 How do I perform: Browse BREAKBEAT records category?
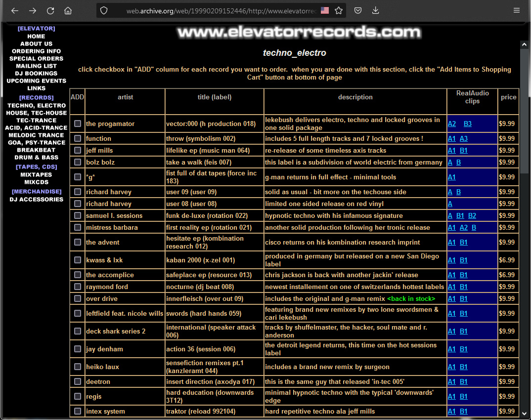point(36,150)
